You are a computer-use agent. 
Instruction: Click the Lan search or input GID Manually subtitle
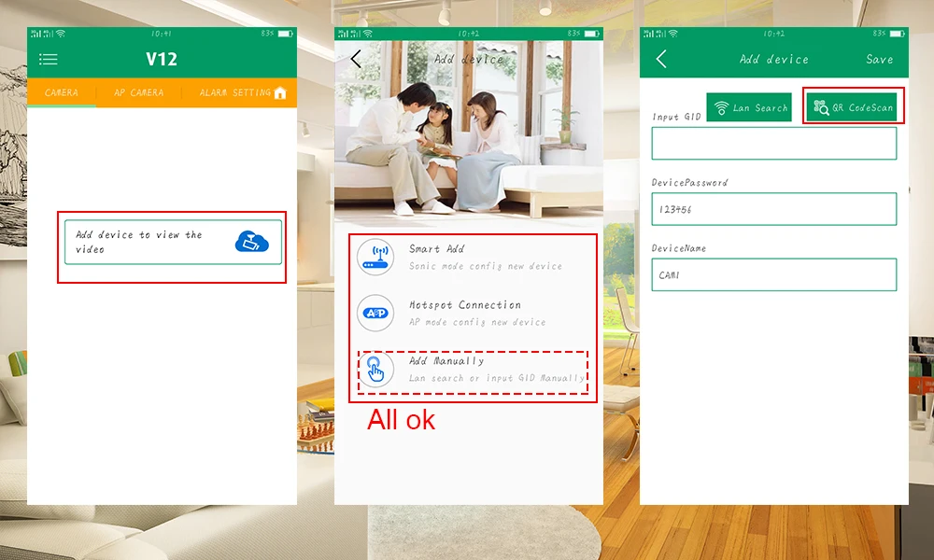click(497, 378)
